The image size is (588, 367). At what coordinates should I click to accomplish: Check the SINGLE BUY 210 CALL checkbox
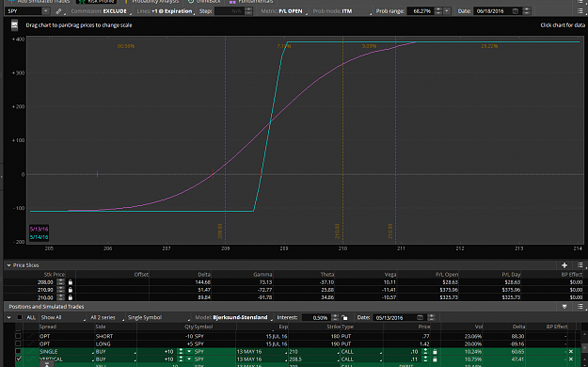[x=18, y=352]
